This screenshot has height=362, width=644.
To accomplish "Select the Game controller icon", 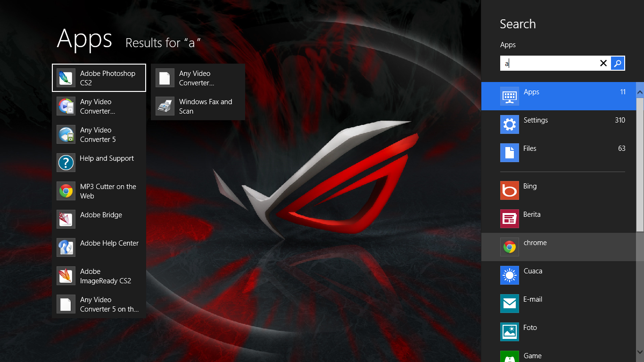I will [x=510, y=356].
